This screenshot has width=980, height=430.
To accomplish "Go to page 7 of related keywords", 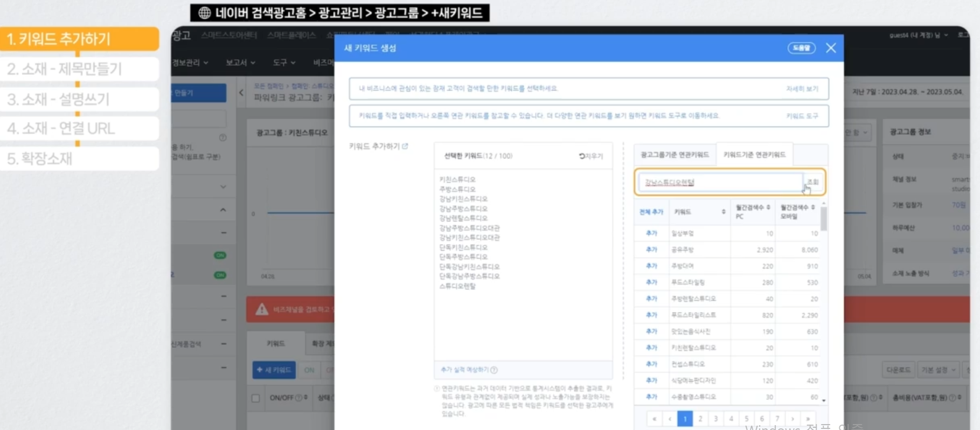I will [777, 419].
